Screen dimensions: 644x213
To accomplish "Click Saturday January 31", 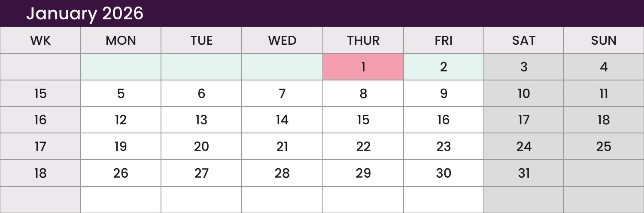I will [x=524, y=173].
